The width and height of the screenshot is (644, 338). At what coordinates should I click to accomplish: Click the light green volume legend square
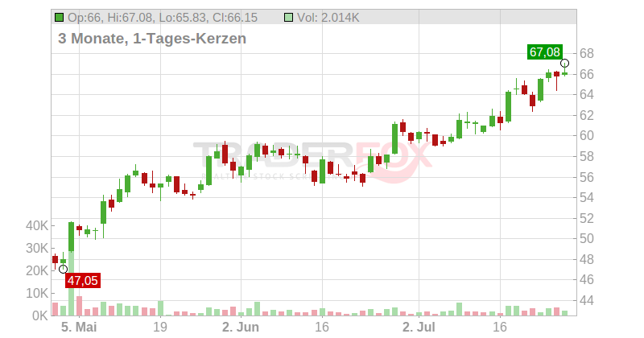point(288,17)
